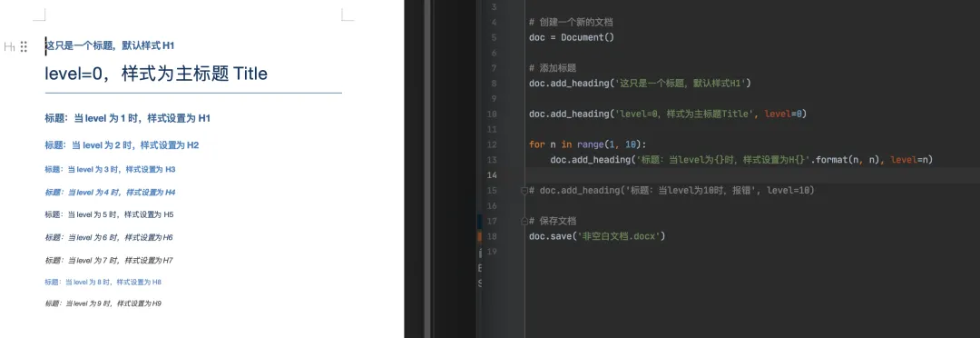Click heading '当 level 为 3 时' in document
The height and width of the screenshot is (338, 980).
(x=110, y=170)
